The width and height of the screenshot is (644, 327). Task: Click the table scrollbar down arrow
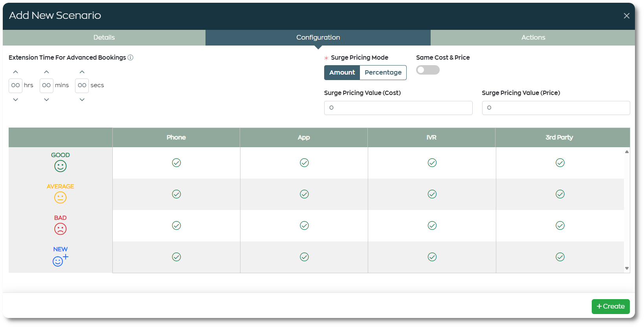point(627,269)
